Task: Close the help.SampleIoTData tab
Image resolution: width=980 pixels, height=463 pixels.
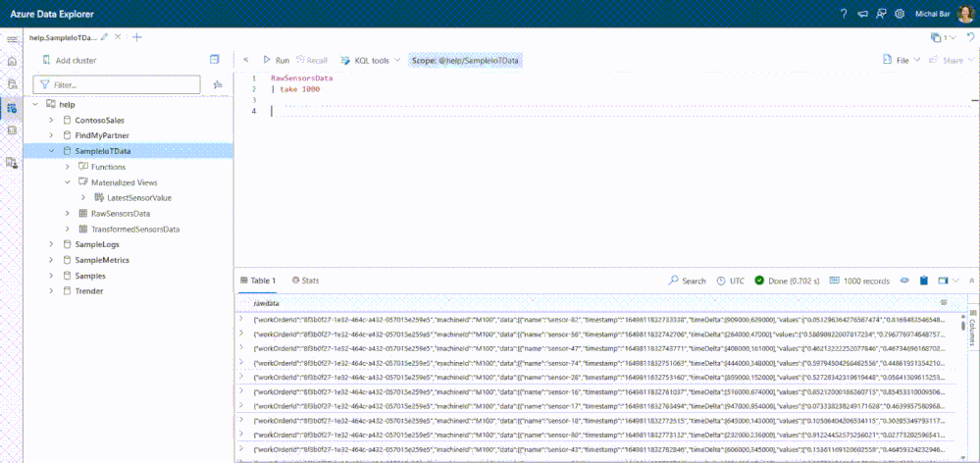Action: pos(118,37)
